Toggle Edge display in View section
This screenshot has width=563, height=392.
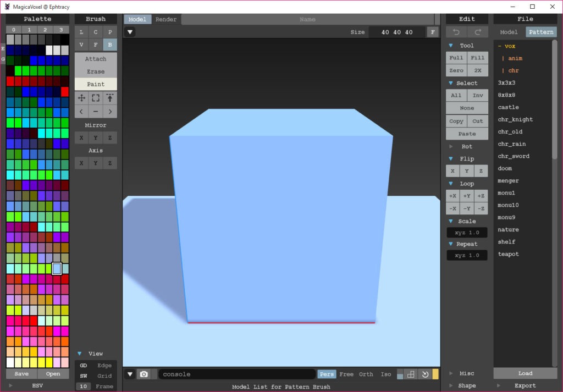[104, 366]
